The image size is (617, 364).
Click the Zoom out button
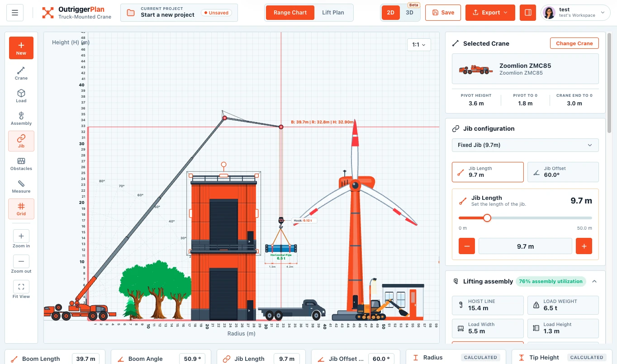[21, 261]
